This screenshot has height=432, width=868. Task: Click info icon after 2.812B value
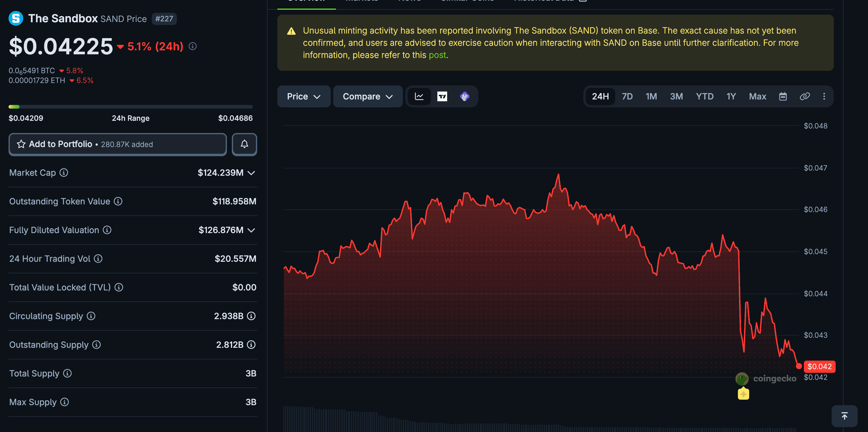251,344
